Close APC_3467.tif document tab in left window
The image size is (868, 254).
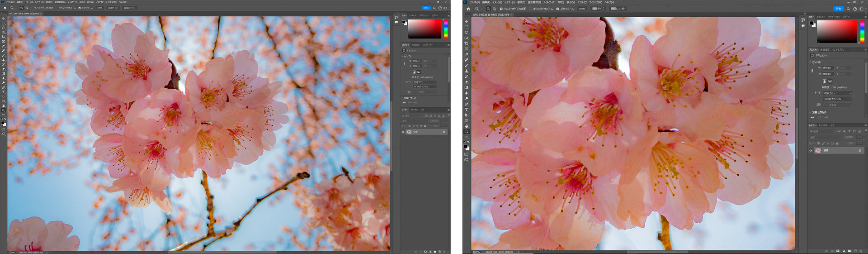point(41,14)
